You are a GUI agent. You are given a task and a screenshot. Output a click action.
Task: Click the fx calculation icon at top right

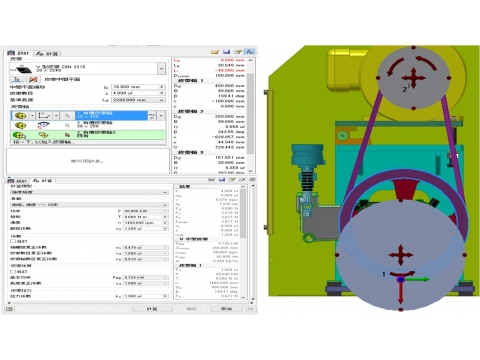tap(249, 52)
